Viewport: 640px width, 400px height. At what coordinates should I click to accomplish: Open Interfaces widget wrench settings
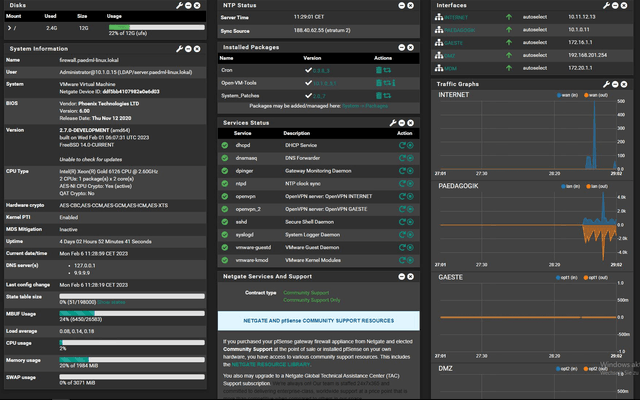point(606,5)
